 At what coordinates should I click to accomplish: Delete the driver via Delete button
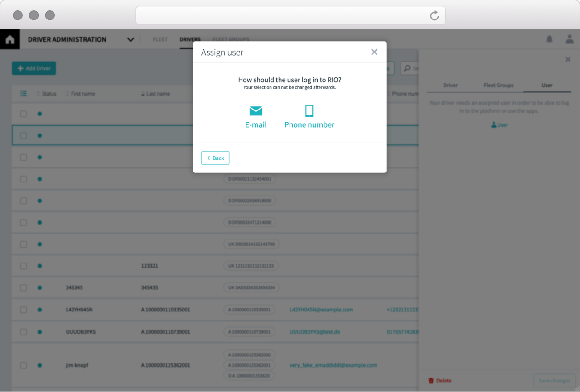point(440,381)
